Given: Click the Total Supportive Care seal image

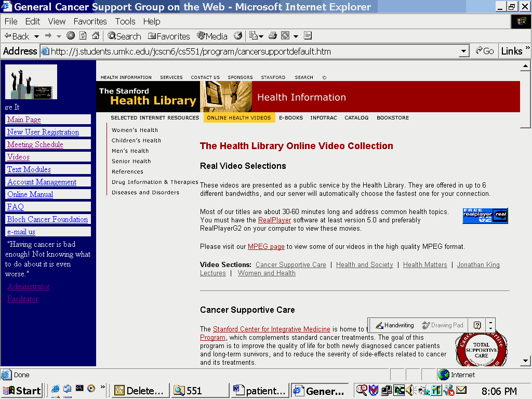Looking at the screenshot, I should pyautogui.click(x=482, y=349).
